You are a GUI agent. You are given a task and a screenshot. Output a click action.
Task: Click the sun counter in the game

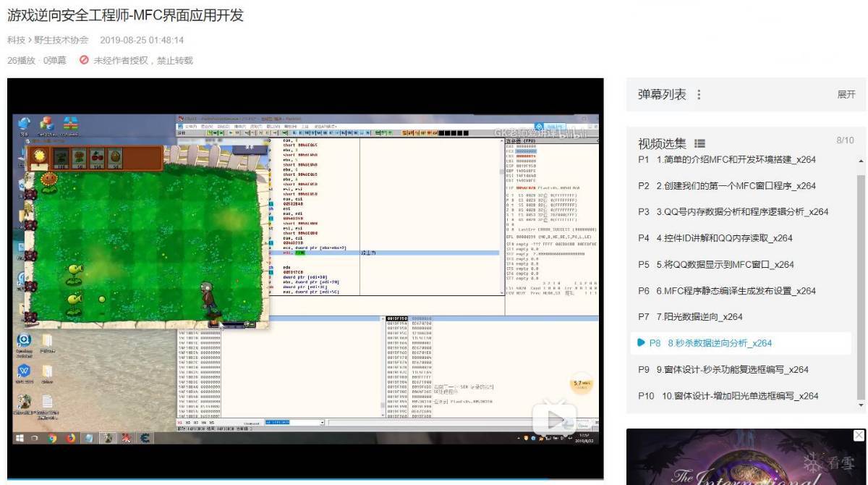pos(39,158)
